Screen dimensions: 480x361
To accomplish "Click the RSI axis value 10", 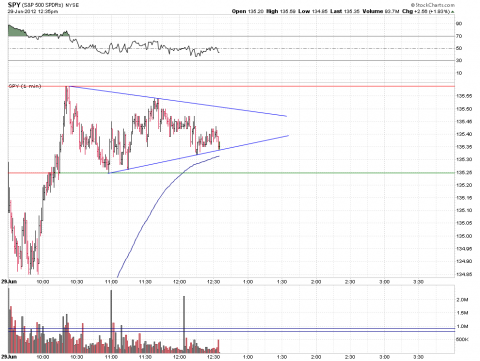I will click(x=459, y=73).
